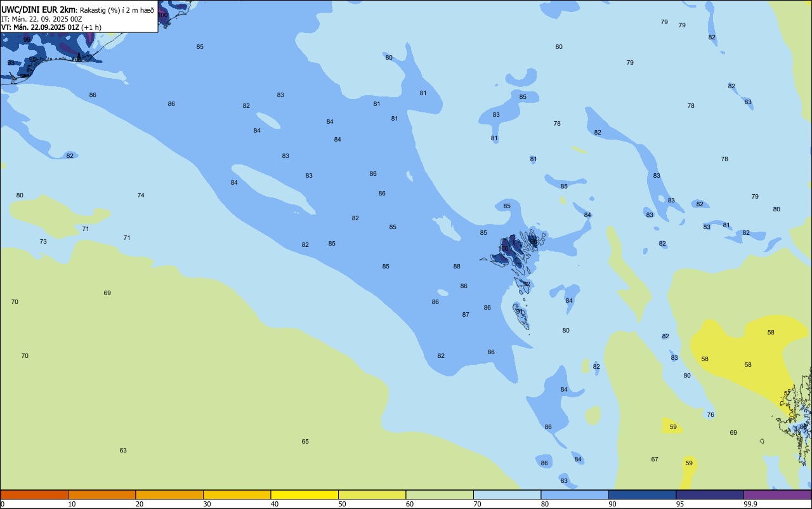The width and height of the screenshot is (812, 509).
Task: Click the humidity value 76 on the map
Action: 710,415
